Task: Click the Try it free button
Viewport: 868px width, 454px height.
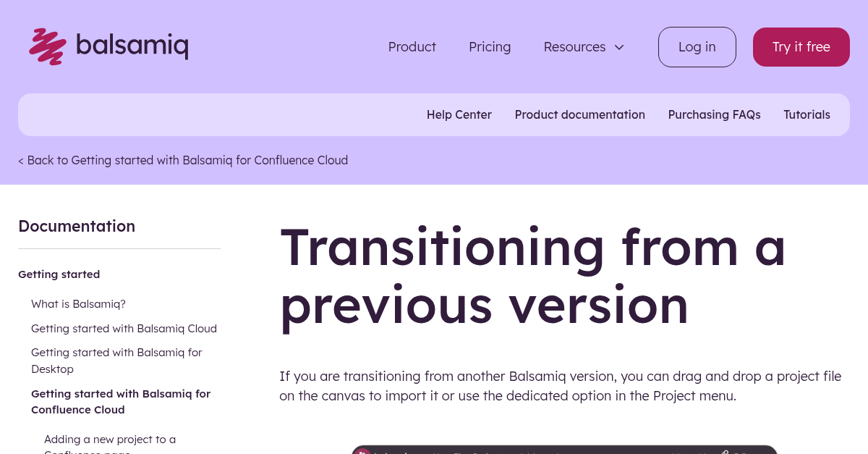Action: pos(801,46)
